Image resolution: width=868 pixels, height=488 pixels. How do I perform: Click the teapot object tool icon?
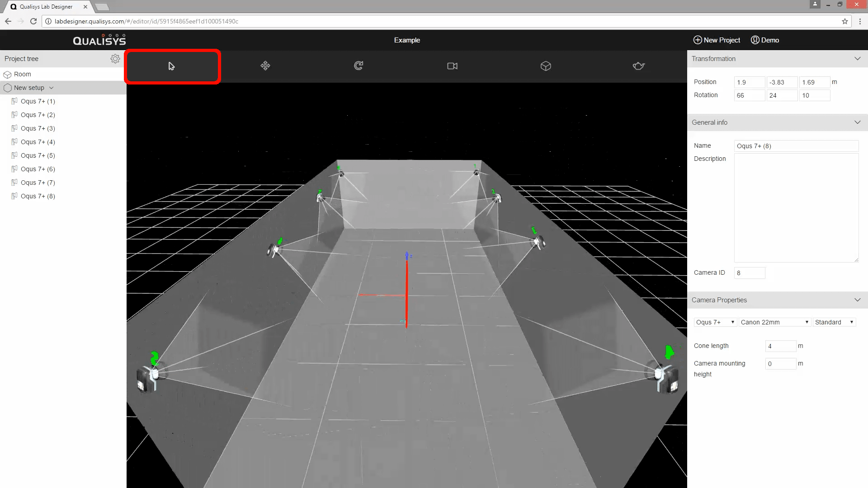[638, 66]
